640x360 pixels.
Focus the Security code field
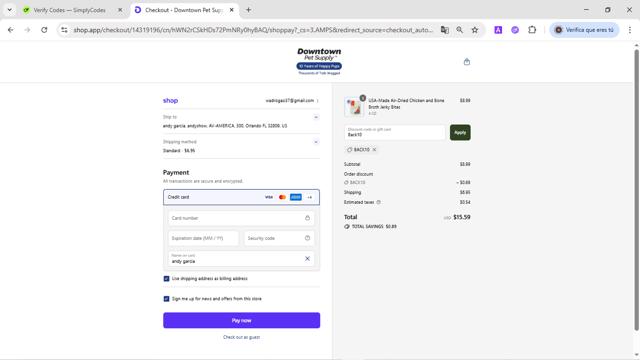pos(279,238)
